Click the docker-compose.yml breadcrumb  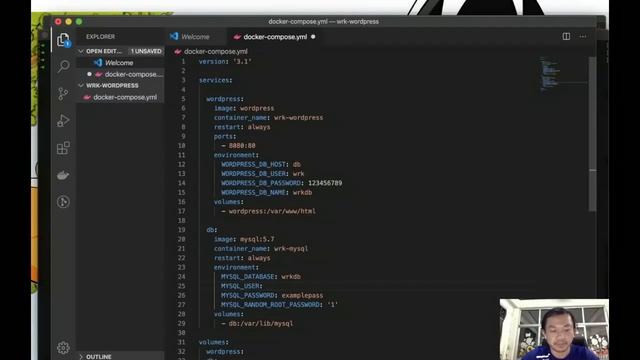tap(216, 51)
